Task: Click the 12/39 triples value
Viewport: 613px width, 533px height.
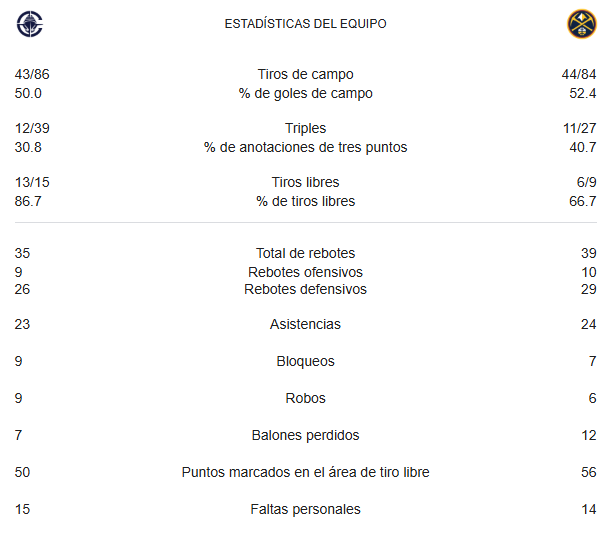Action: point(32,128)
